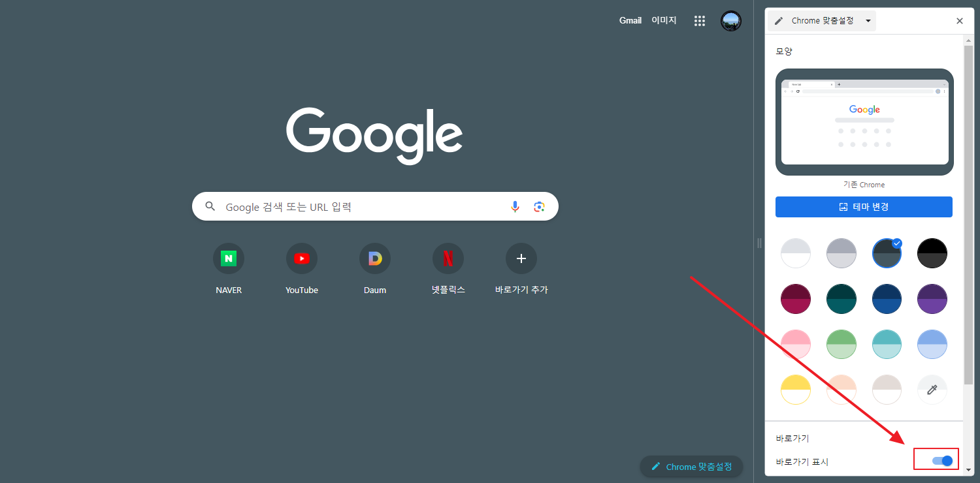Select the purple color swatch
Screen dimensions: 980x483
(932, 298)
